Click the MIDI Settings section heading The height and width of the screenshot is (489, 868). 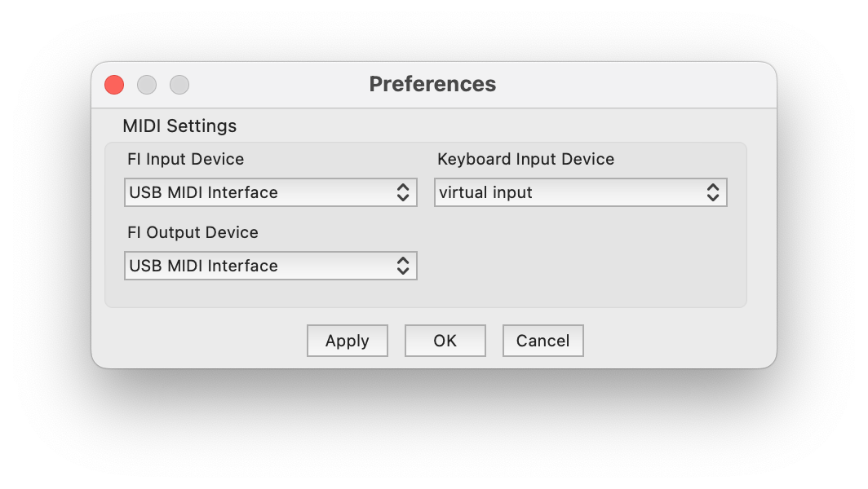point(179,126)
